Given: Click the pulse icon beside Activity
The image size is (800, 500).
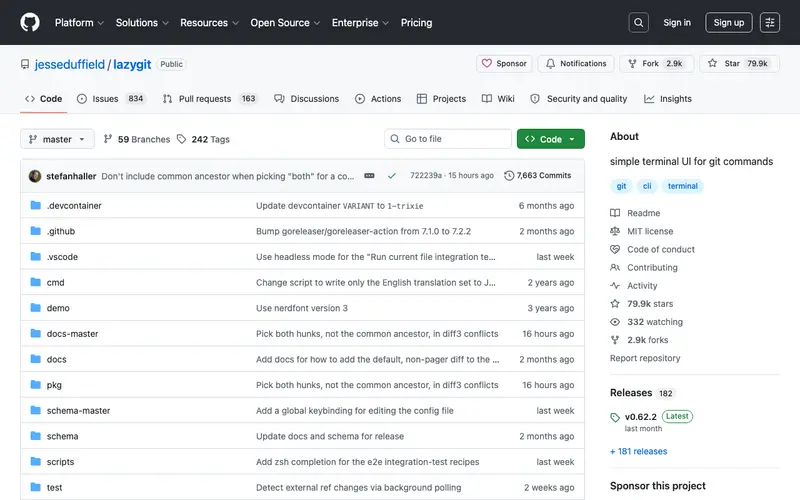Looking at the screenshot, I should pos(615,286).
